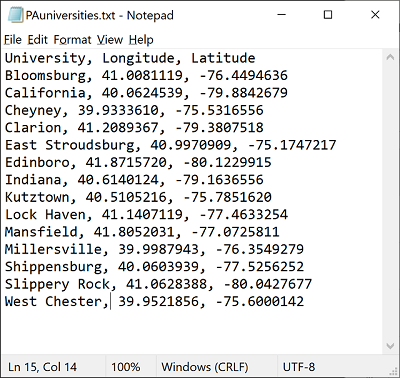This screenshot has height=378, width=400.
Task: Minimize the Notepad window
Action: tap(282, 15)
